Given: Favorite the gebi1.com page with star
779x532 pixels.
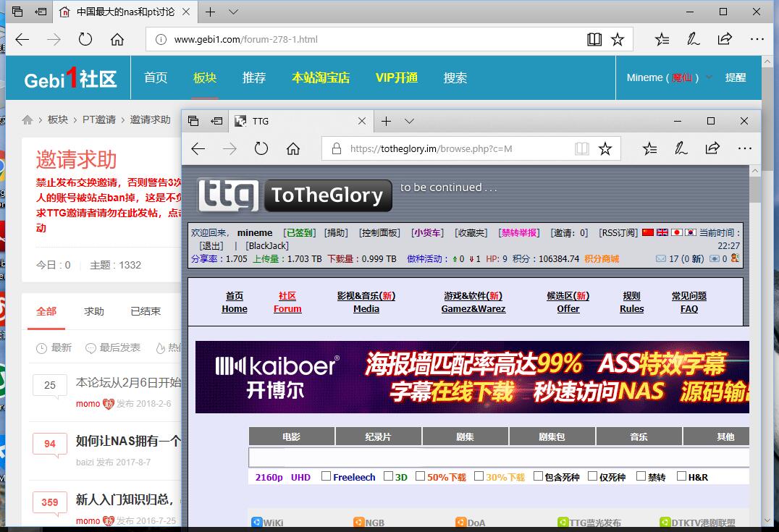Looking at the screenshot, I should 617,39.
